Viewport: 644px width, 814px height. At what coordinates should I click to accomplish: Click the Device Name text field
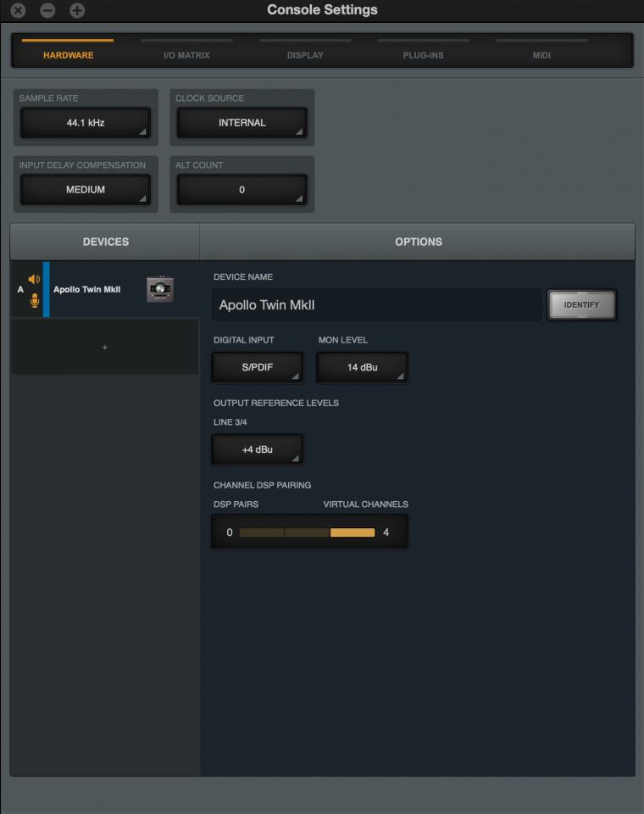click(377, 304)
